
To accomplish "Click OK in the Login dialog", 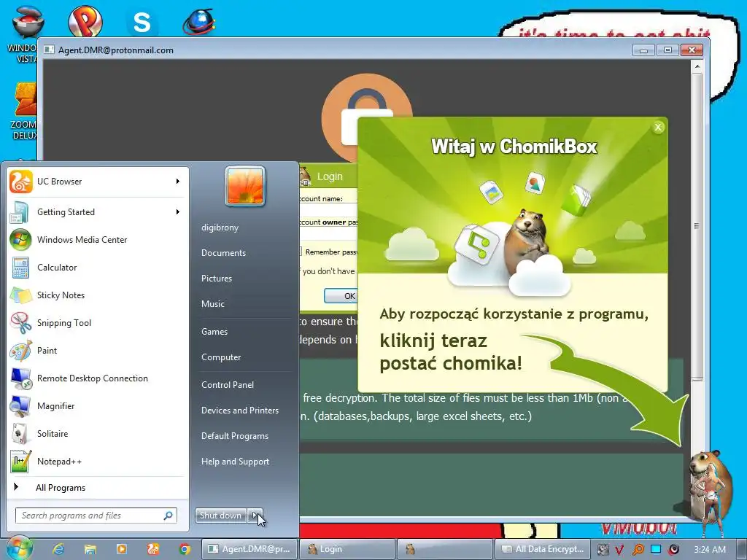I will 341,296.
